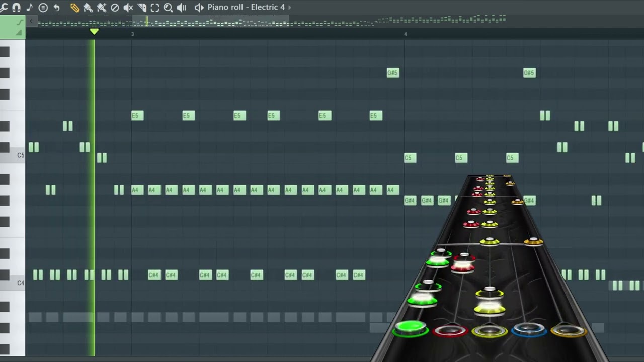Open the stamp note icon menu
The image size is (644, 362).
[x=29, y=7]
